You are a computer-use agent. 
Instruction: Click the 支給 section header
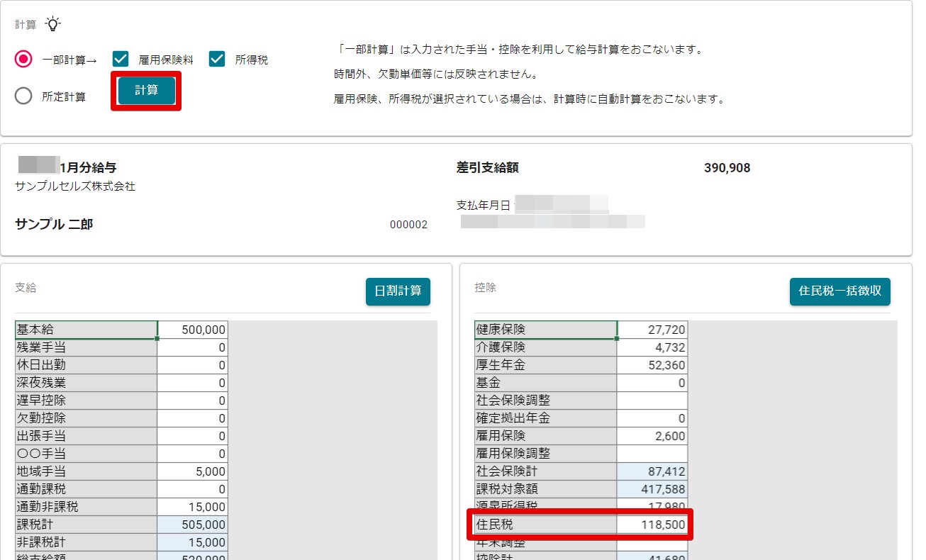tap(26, 287)
